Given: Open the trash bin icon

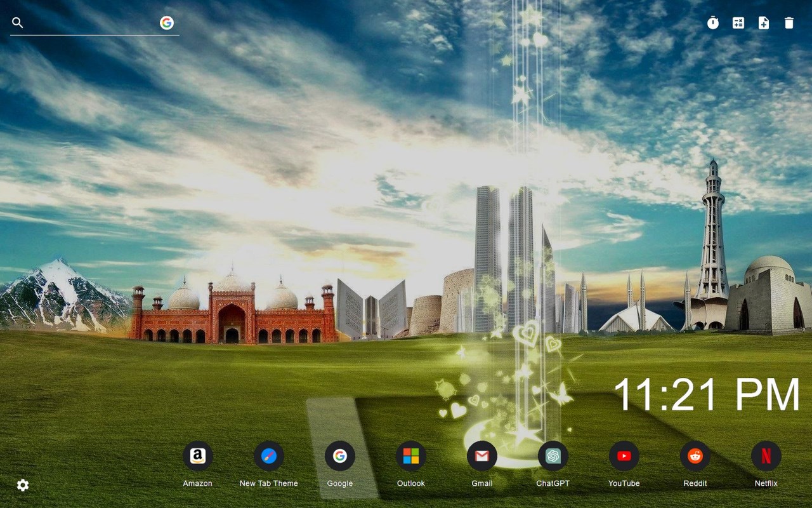Looking at the screenshot, I should [x=789, y=23].
